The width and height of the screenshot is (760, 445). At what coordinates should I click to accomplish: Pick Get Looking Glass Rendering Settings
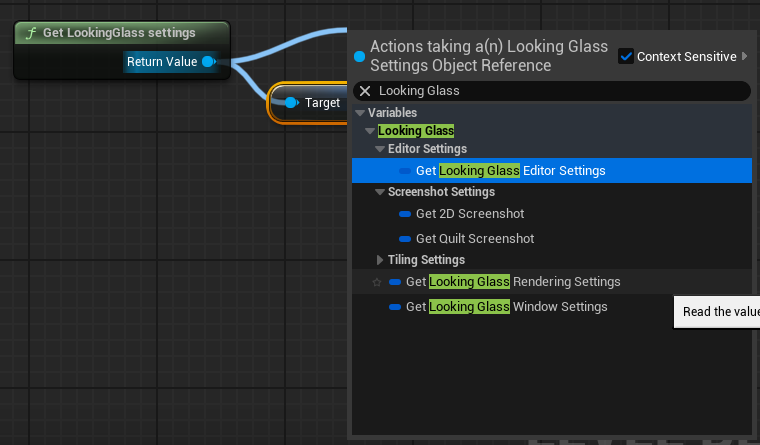513,282
